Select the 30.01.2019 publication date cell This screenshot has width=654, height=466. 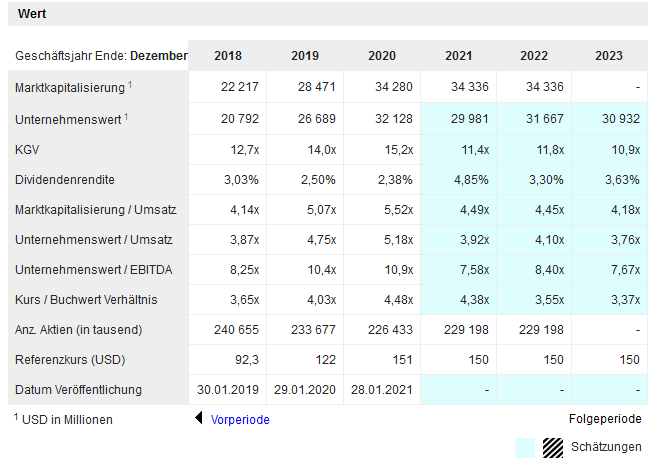tap(227, 389)
